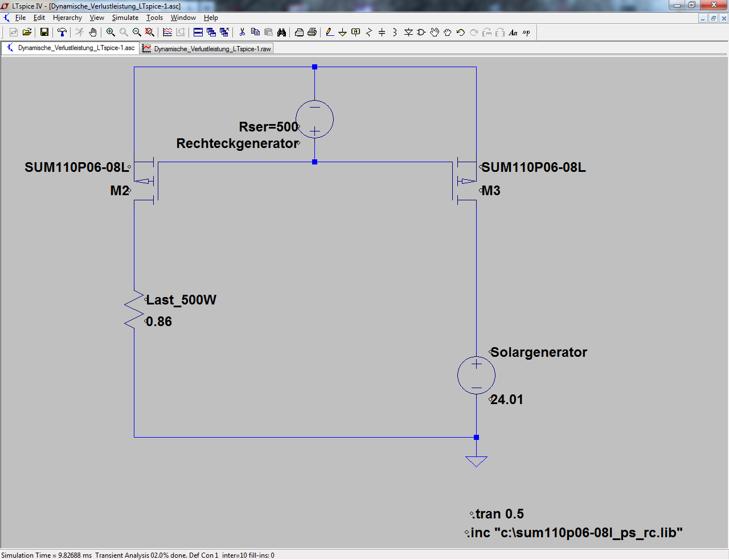Restore the inner document window
This screenshot has height=560, width=729.
[714, 18]
